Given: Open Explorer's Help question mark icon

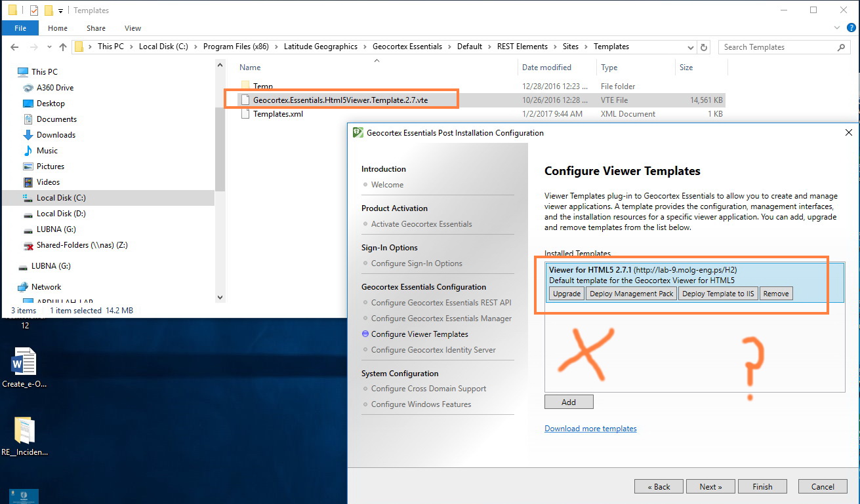Looking at the screenshot, I should [x=851, y=28].
